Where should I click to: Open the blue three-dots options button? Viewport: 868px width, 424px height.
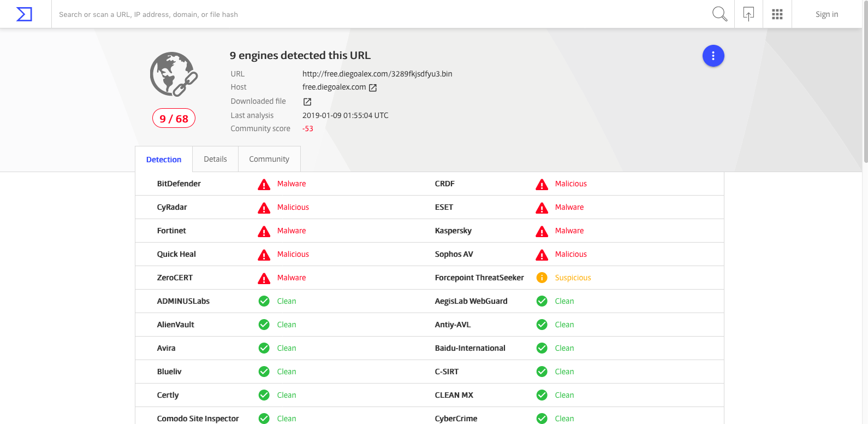point(713,56)
